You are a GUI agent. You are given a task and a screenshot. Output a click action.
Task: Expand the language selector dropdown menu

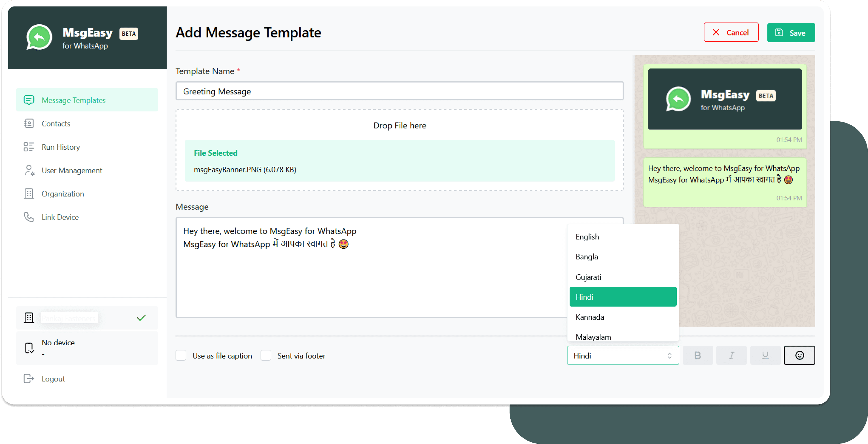pos(622,356)
